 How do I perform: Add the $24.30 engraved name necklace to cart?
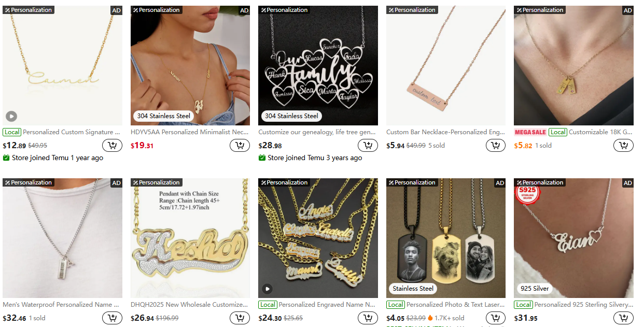click(368, 318)
